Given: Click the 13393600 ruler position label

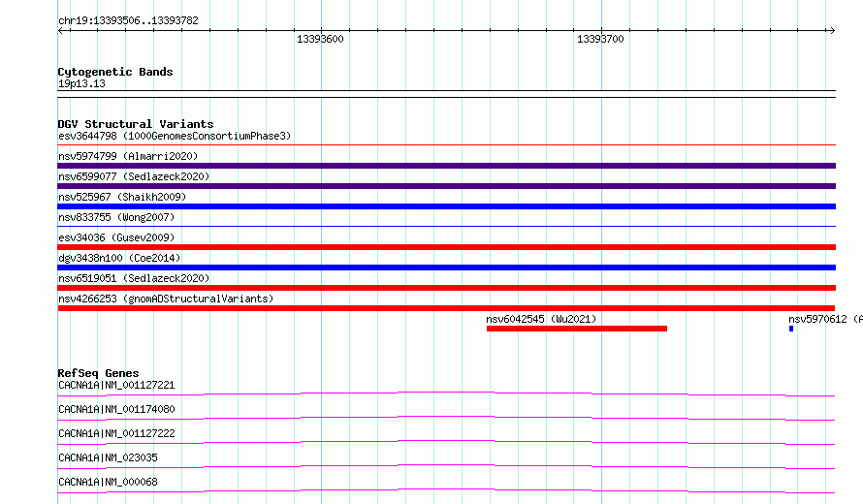Looking at the screenshot, I should click(320, 39).
